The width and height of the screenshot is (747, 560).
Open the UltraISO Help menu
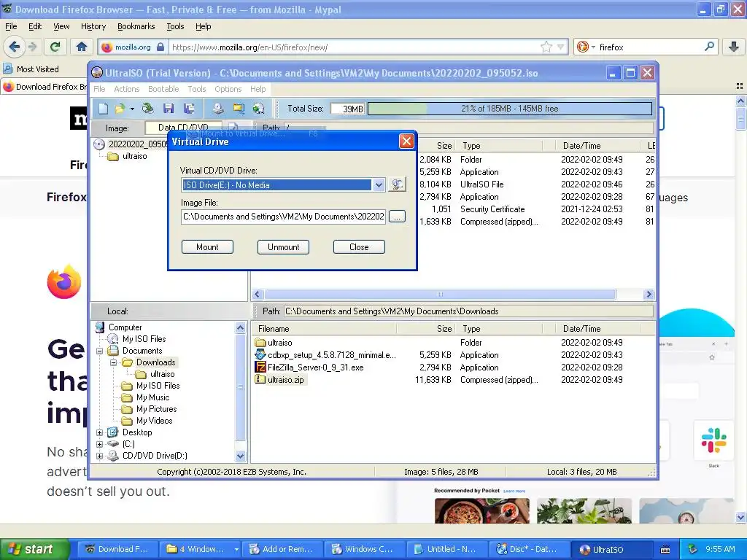(258, 89)
